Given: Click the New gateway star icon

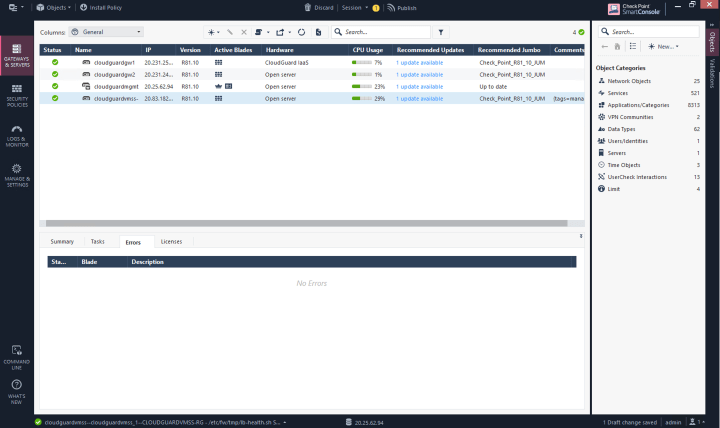Looking at the screenshot, I should 211,32.
